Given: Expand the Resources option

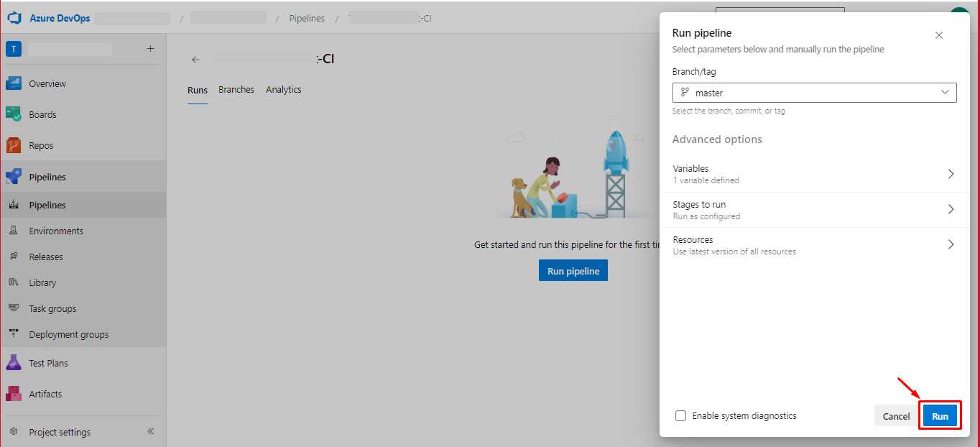Looking at the screenshot, I should [x=815, y=245].
